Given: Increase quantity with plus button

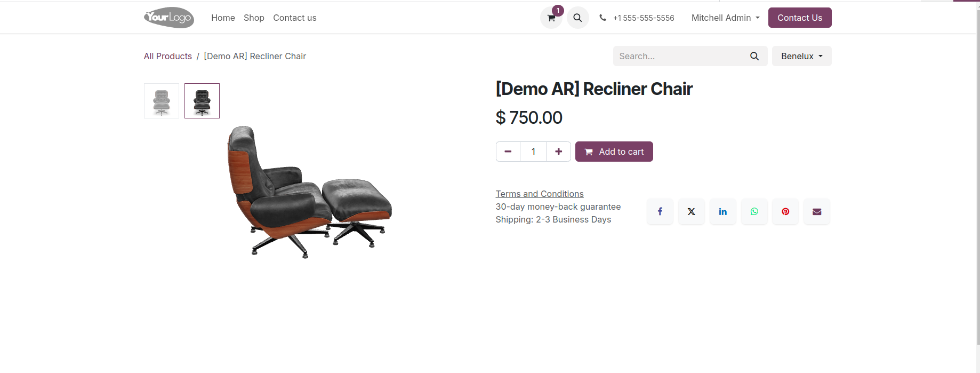Looking at the screenshot, I should click(x=558, y=152).
